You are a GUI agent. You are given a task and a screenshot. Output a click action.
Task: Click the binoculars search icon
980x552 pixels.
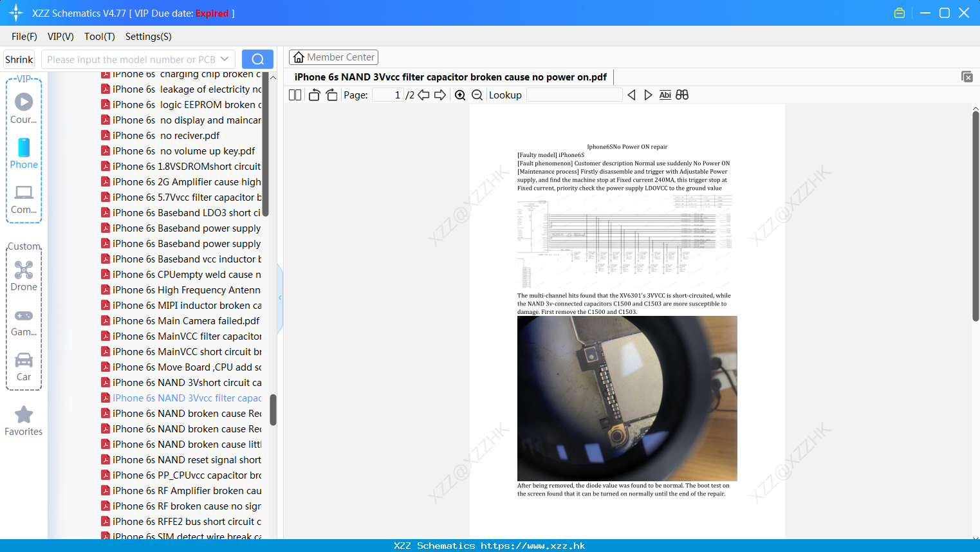point(682,95)
